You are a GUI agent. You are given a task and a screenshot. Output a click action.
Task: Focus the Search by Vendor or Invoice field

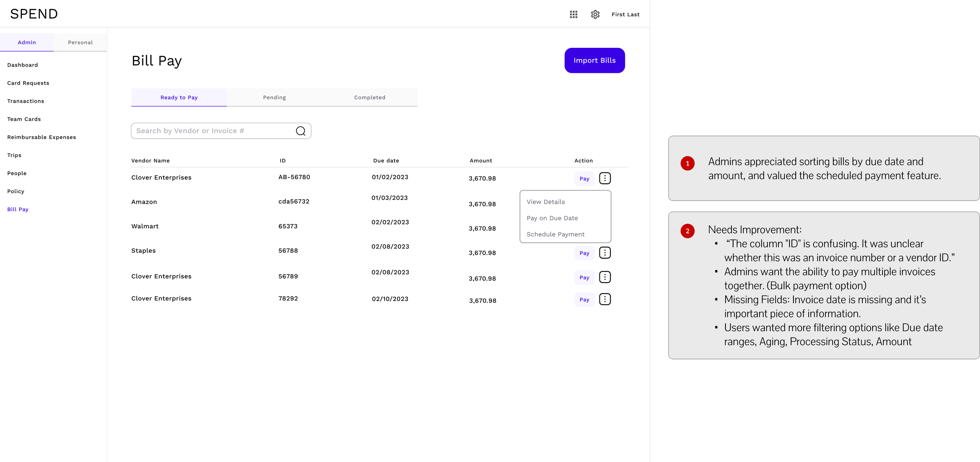click(x=212, y=131)
